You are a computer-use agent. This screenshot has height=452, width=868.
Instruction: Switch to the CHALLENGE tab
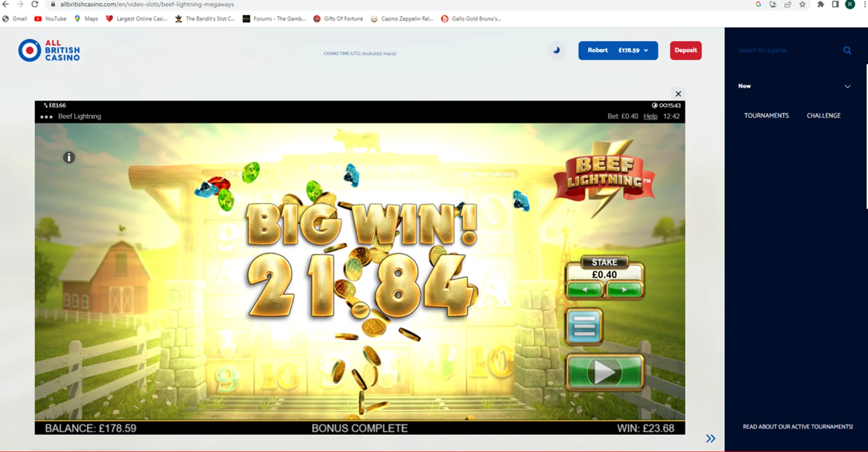[x=824, y=115]
